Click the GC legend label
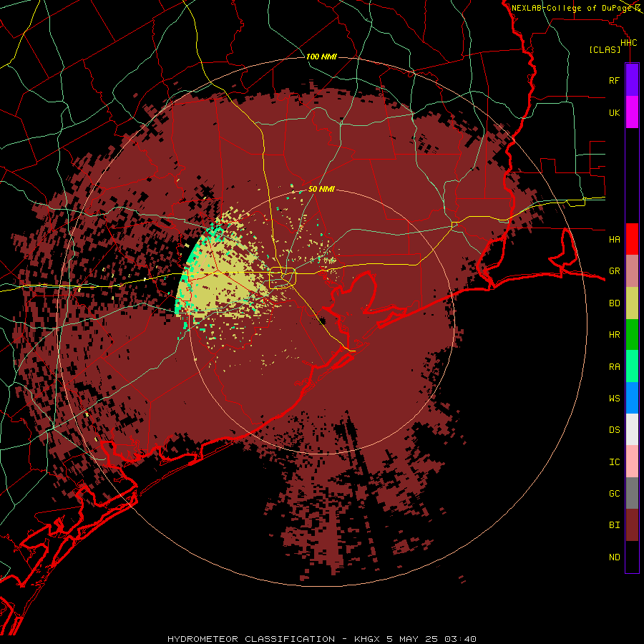 tap(614, 493)
